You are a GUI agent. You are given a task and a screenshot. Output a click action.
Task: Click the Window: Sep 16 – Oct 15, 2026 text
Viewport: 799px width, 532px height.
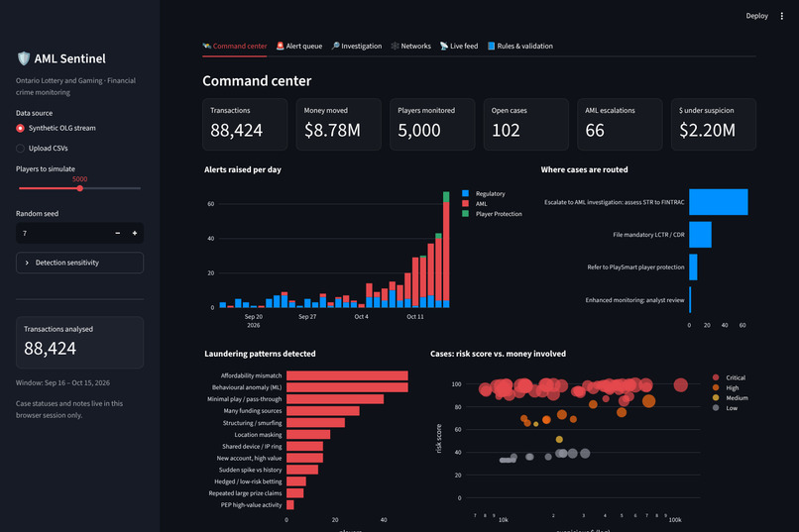[x=62, y=382]
